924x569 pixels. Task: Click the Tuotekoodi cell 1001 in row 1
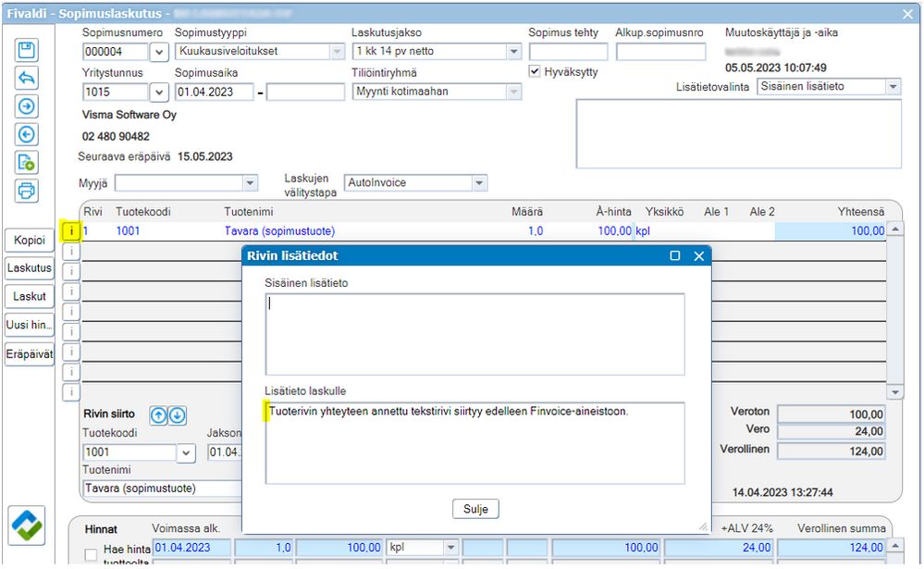[128, 231]
